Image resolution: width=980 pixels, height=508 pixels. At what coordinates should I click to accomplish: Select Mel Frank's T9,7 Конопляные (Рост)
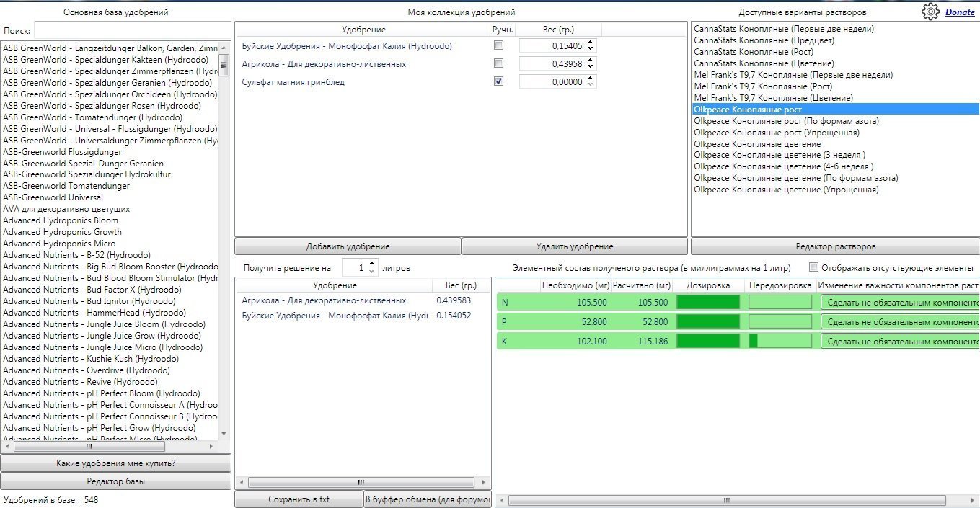[x=763, y=86]
